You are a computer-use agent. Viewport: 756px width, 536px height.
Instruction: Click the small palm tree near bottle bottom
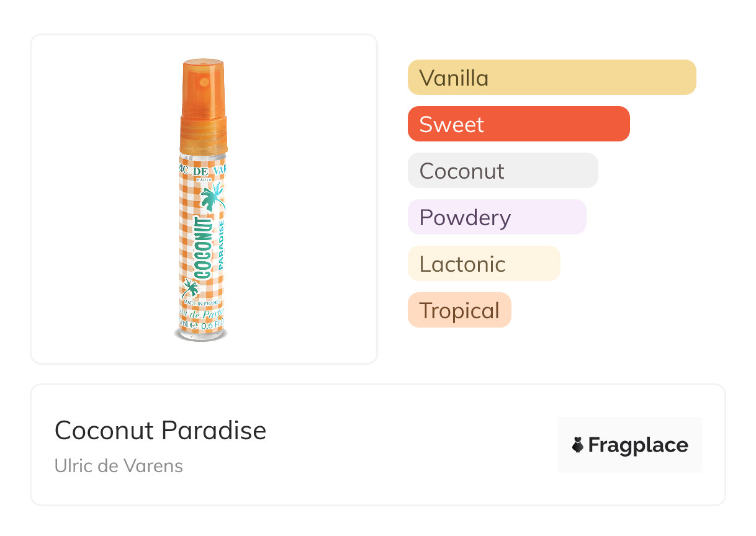(190, 289)
